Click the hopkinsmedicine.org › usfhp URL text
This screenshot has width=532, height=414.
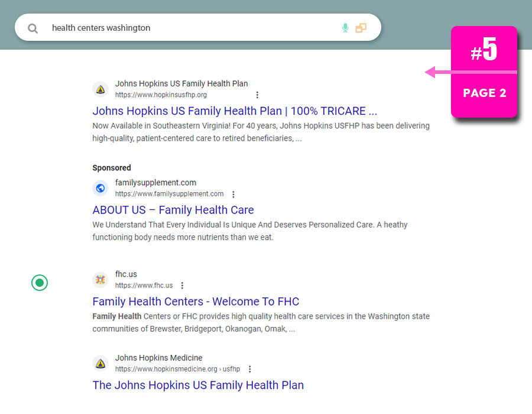177,369
